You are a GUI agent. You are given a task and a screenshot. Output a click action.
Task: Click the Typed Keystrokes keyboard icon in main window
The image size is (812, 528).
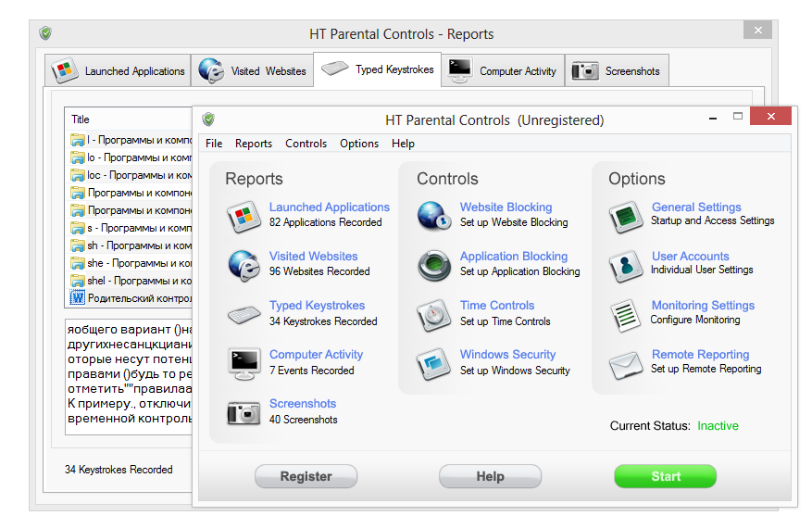[244, 315]
